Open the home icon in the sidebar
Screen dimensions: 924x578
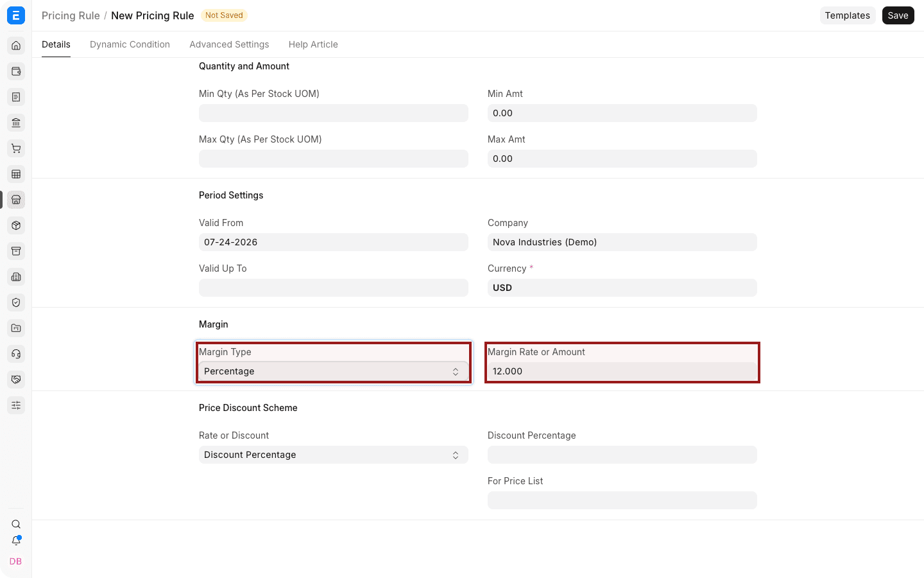click(16, 46)
